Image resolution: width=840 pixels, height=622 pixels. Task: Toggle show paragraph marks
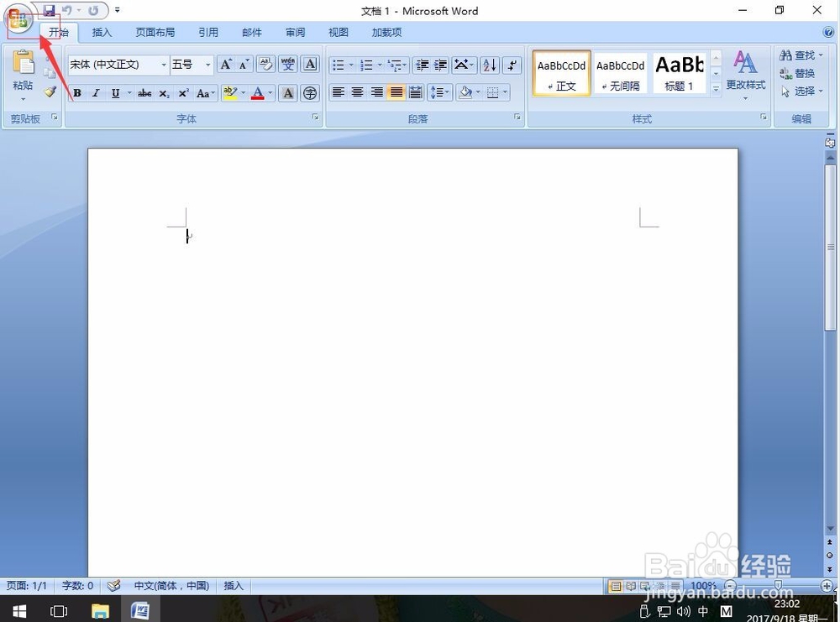click(x=512, y=65)
